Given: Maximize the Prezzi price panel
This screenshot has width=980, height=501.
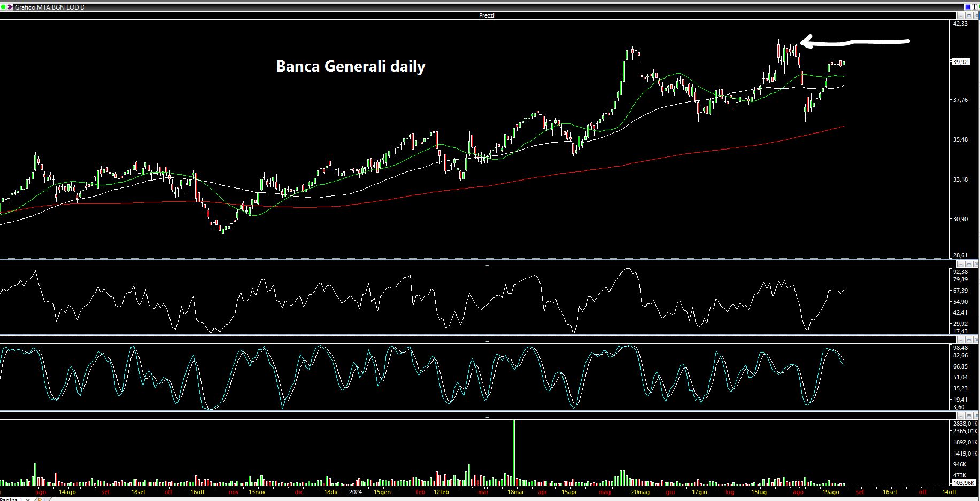Looking at the screenshot, I should point(969,15).
